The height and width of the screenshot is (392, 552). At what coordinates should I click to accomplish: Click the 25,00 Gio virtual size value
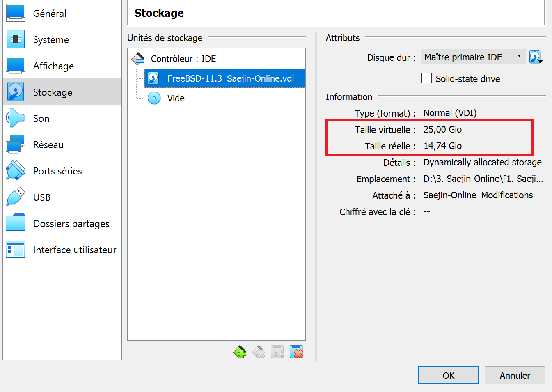[442, 129]
